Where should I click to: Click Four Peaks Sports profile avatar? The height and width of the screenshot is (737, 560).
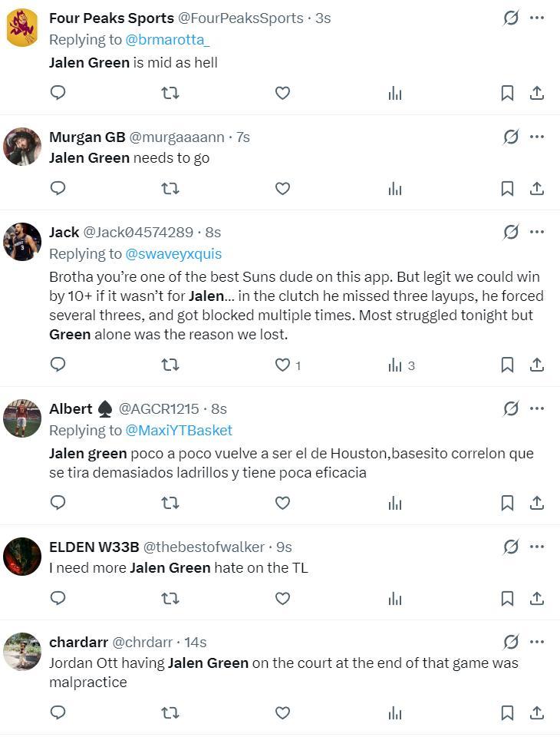[22, 28]
